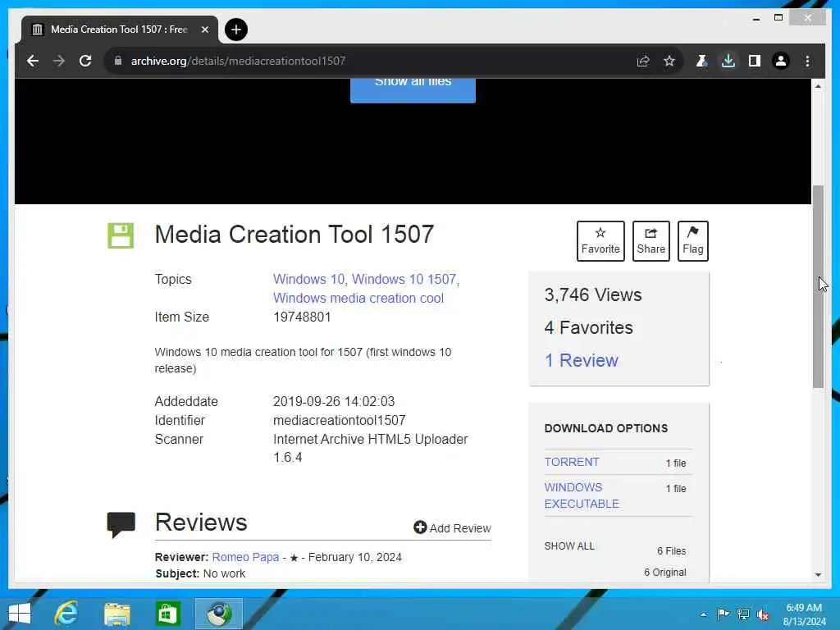Select the Media Creation Tool 1507 tab

(120, 30)
